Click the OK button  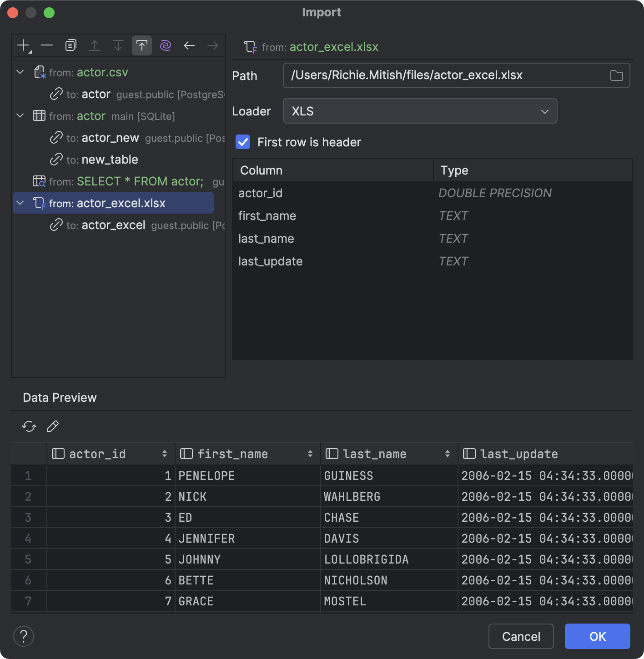point(597,636)
